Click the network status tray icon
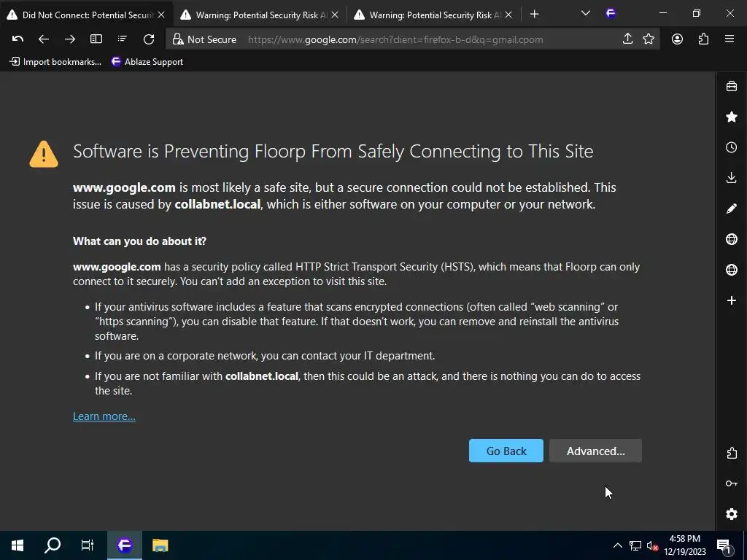Image resolution: width=747 pixels, height=560 pixels. 635,545
